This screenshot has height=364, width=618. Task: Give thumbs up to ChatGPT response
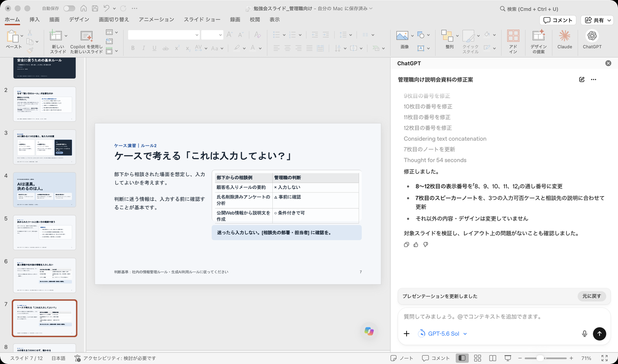(x=416, y=244)
